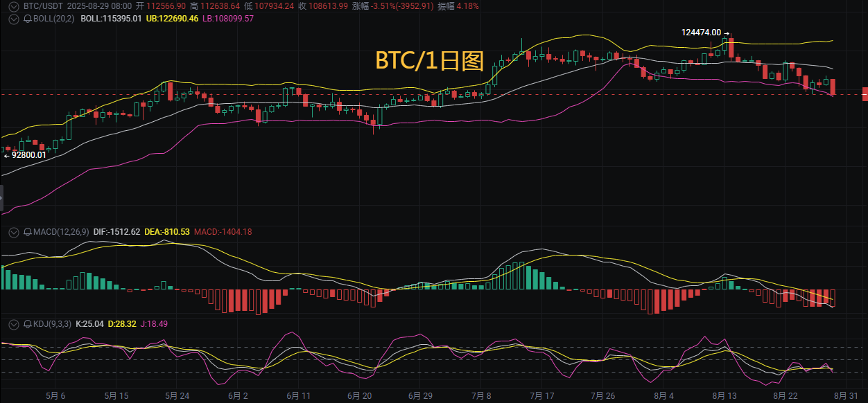Click the 6月29 date on time axis
The image size is (868, 403).
click(x=420, y=396)
